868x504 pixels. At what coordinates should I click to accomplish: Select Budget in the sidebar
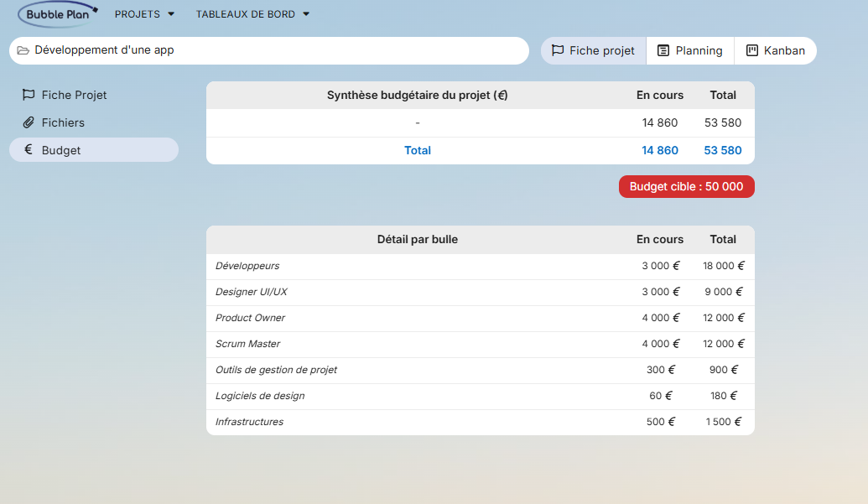click(x=94, y=150)
